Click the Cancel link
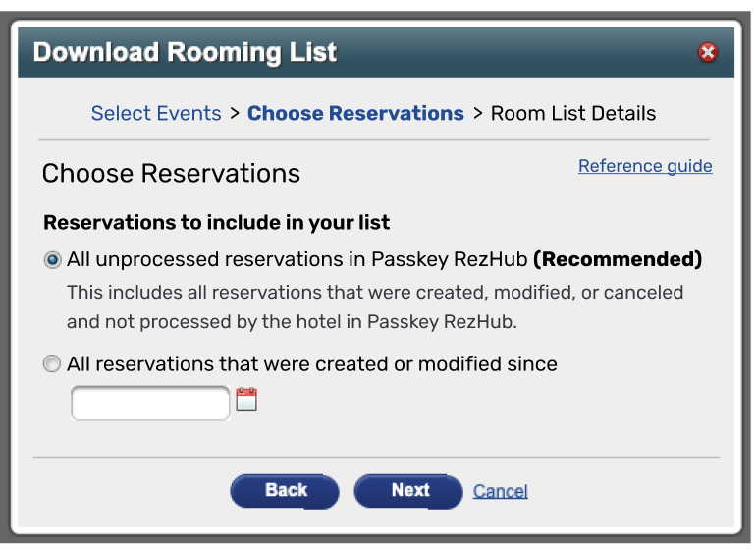756x550 pixels. (x=500, y=491)
